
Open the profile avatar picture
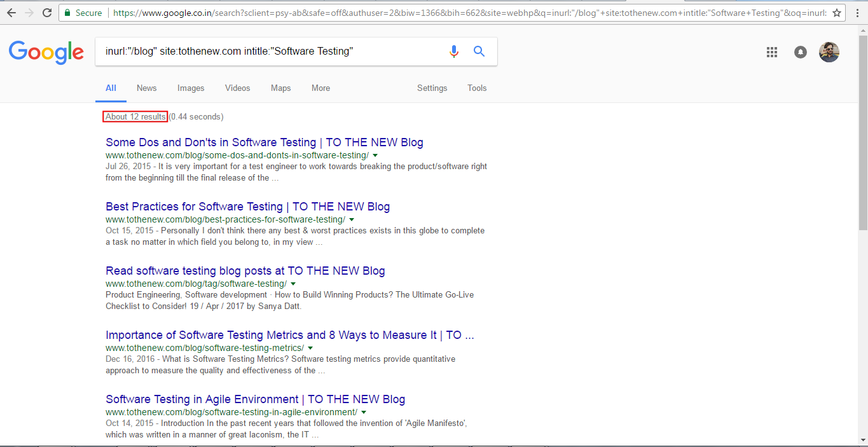pos(829,52)
